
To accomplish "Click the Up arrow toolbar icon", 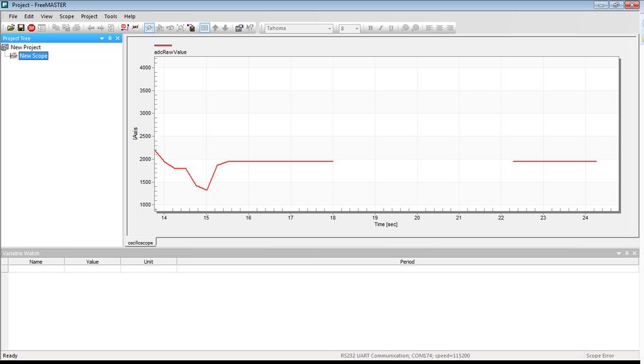I will (215, 28).
